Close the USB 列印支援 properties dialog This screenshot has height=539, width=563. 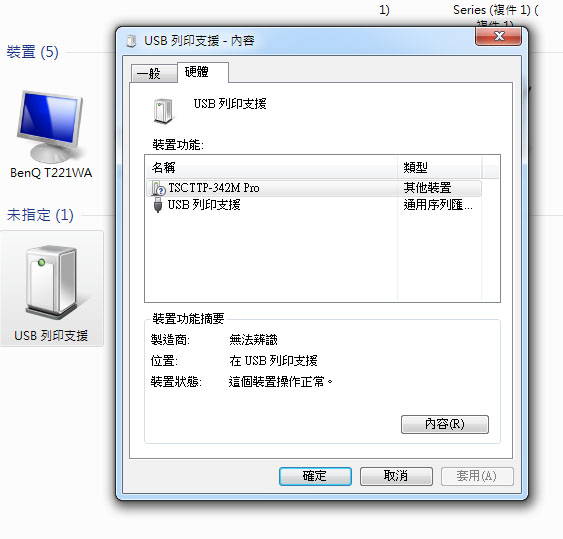coord(498,36)
